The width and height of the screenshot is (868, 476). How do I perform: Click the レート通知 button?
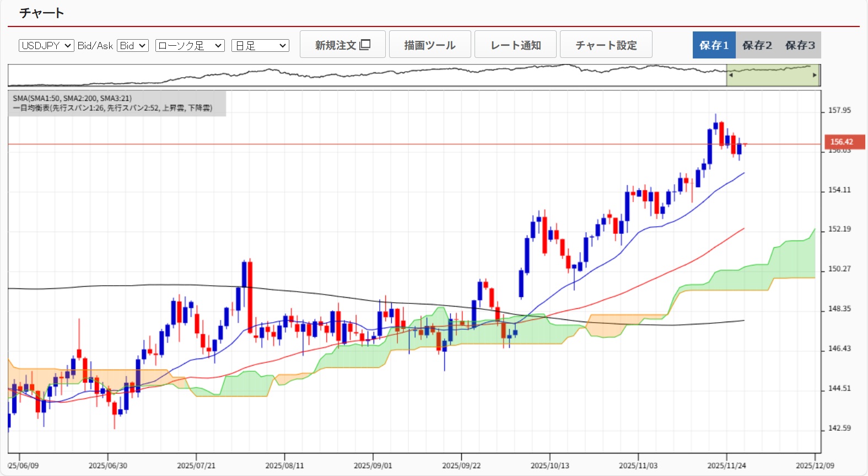click(x=515, y=45)
